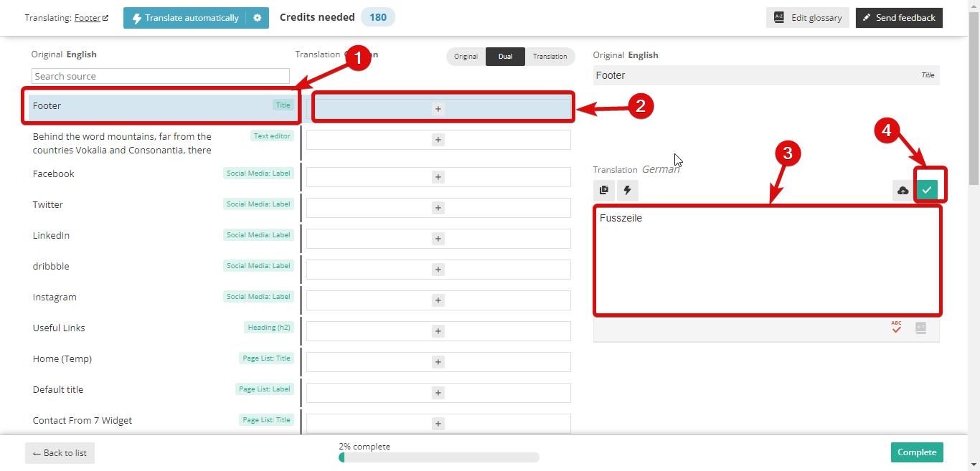Image resolution: width=980 pixels, height=471 pixels.
Task: Approve translation with green checkmark icon
Action: [927, 190]
